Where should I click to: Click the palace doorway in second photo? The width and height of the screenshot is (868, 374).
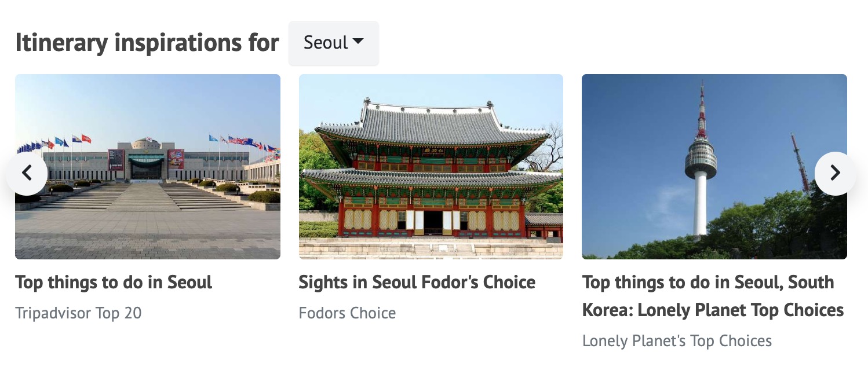pyautogui.click(x=433, y=222)
